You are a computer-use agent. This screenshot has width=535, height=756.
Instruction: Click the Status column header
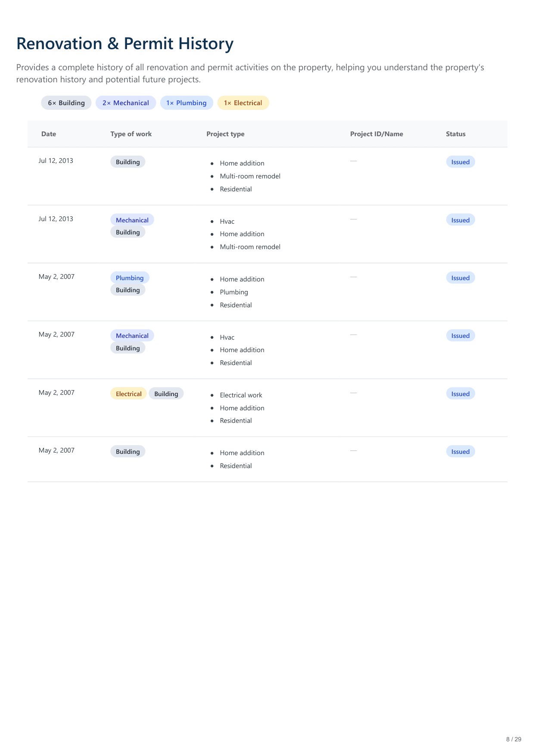point(456,134)
